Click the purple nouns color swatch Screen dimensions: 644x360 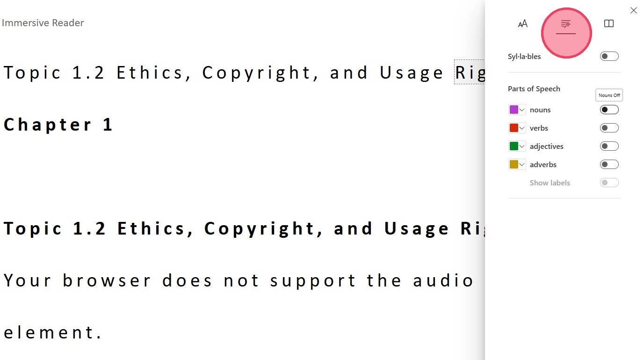pyautogui.click(x=514, y=110)
